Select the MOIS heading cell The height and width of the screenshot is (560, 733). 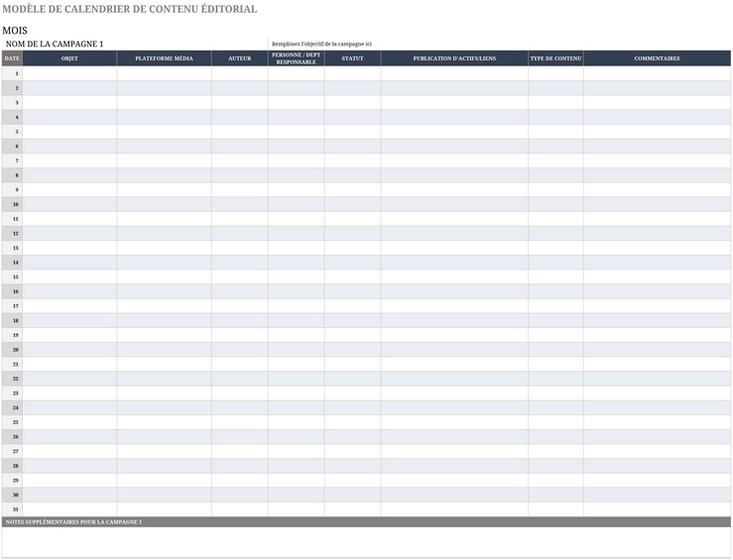tap(15, 31)
